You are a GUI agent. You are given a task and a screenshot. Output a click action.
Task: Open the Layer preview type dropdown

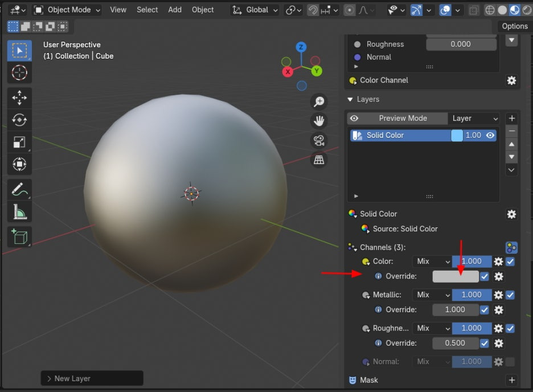pos(474,119)
